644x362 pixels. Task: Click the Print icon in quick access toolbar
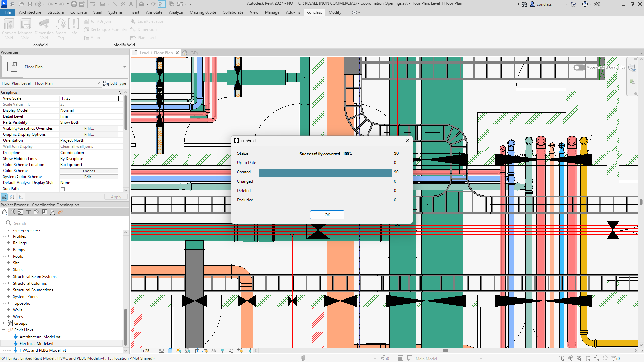coord(74,4)
